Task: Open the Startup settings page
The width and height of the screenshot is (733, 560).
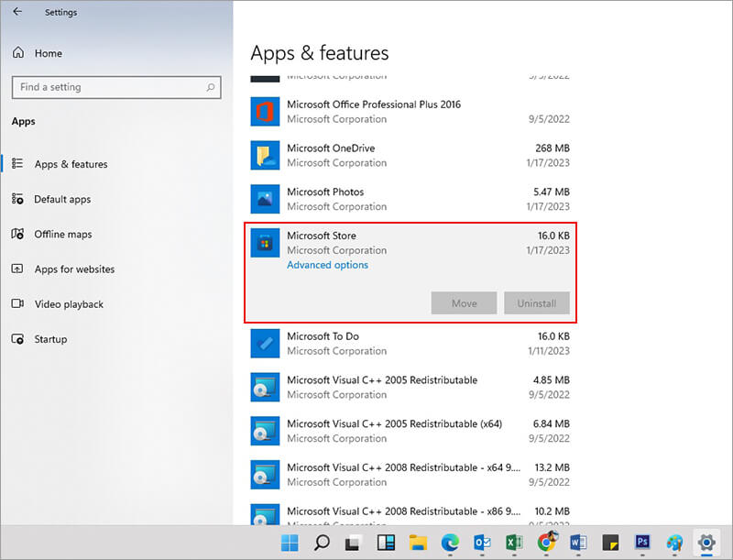Action: point(50,339)
